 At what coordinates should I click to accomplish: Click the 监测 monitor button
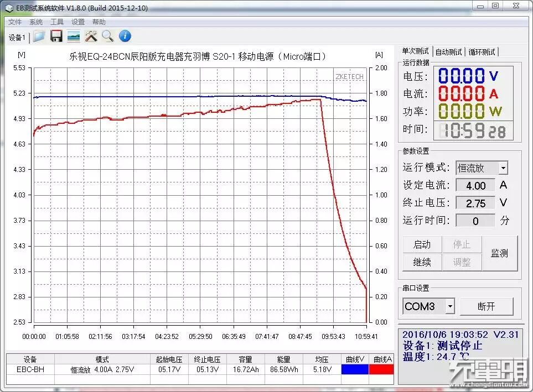click(x=500, y=253)
